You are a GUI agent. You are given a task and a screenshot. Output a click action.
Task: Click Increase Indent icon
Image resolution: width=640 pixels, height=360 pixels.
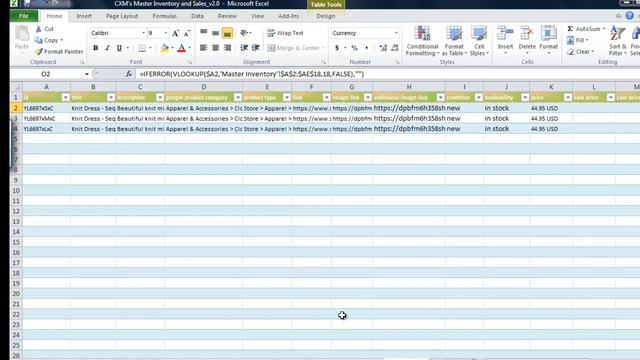pos(256,48)
